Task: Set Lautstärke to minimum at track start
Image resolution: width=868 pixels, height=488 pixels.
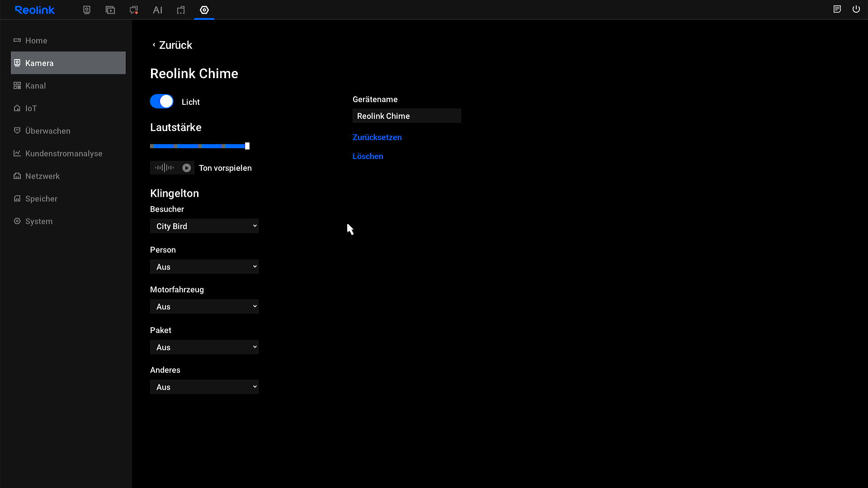Action: point(151,146)
